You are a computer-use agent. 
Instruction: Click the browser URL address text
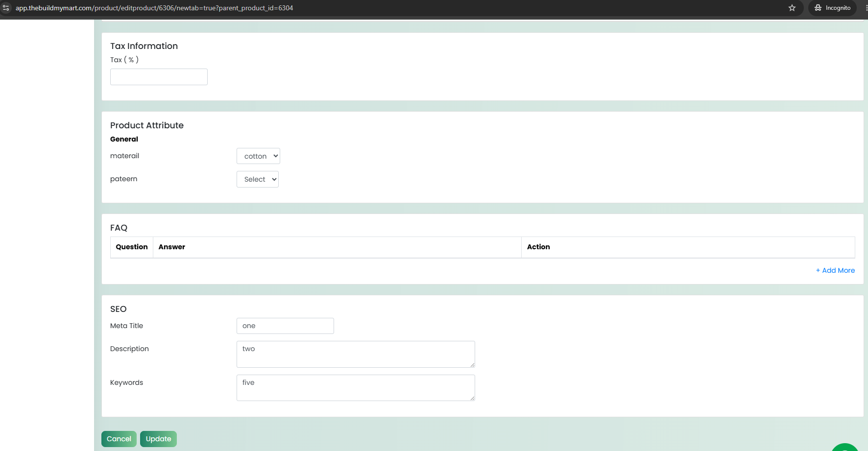pos(154,8)
